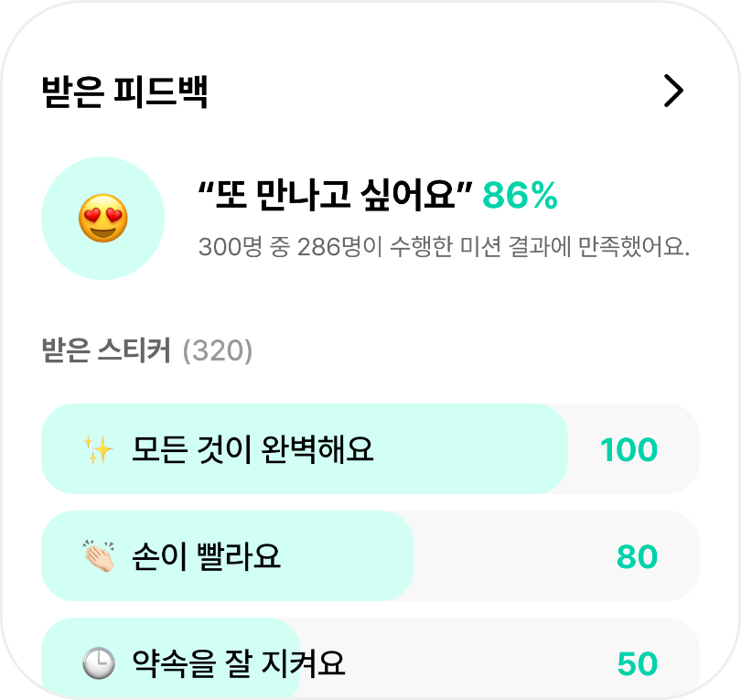
Task: Click the sparkles emoji icon
Action: click(x=98, y=449)
